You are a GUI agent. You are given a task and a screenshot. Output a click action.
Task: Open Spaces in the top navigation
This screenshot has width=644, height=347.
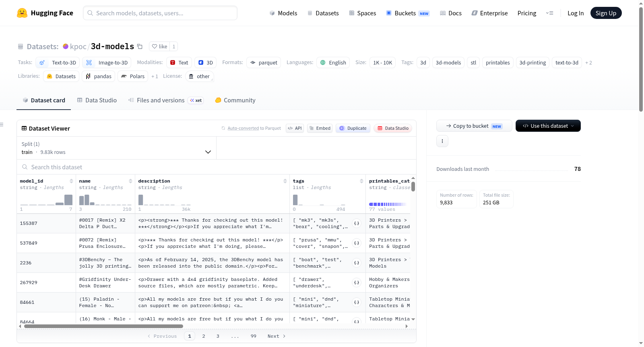[362, 13]
